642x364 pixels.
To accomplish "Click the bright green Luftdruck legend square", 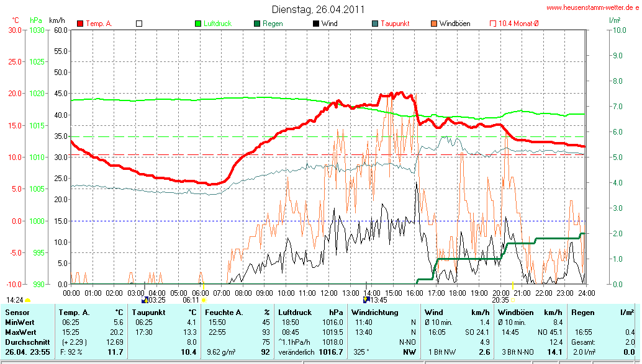I will point(199,24).
